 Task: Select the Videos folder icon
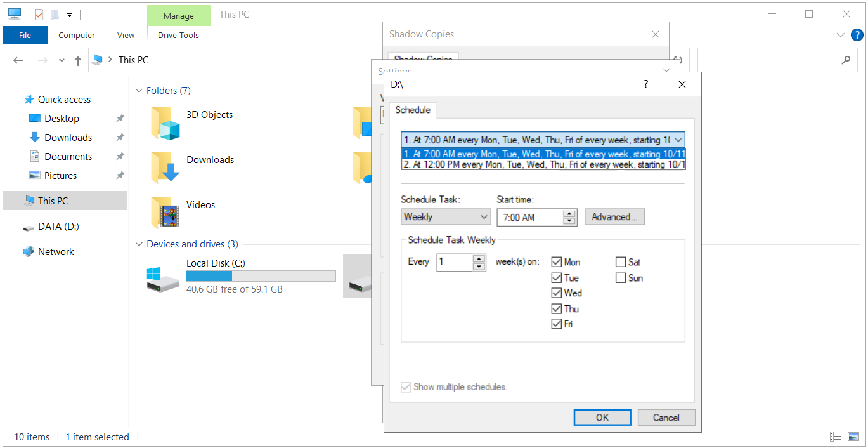point(165,213)
